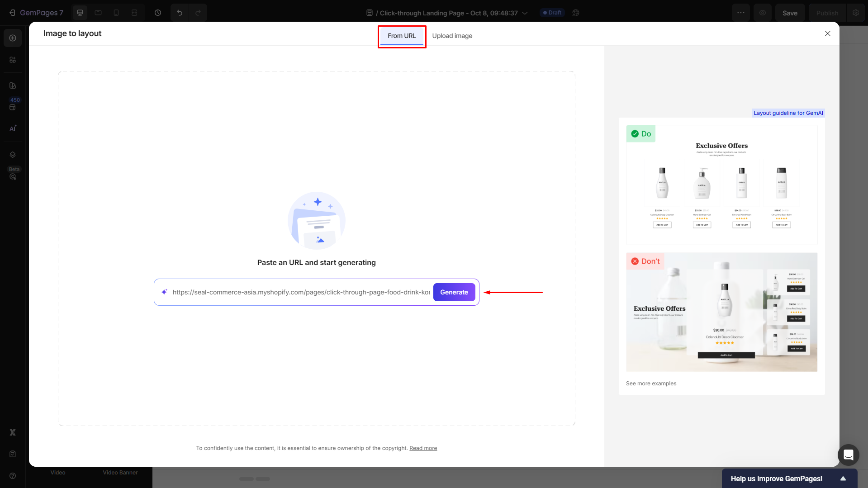This screenshot has width=868, height=488.
Task: View the Don't layout example image
Action: (721, 312)
